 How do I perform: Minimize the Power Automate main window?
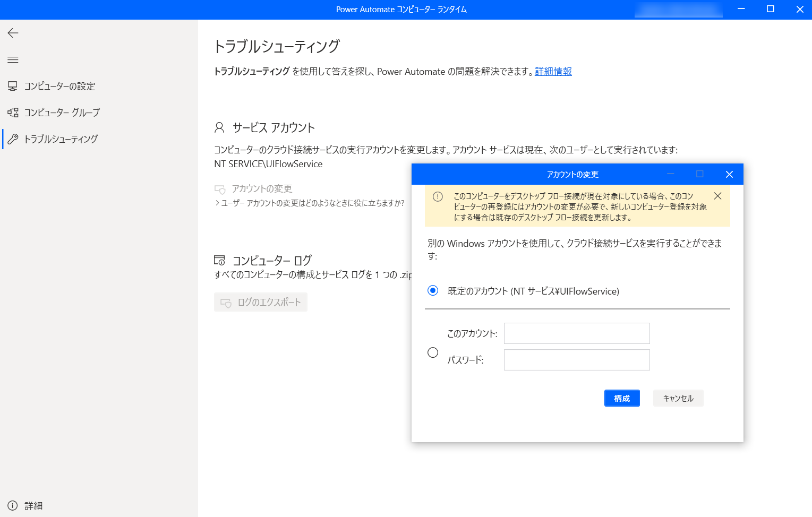pyautogui.click(x=741, y=9)
